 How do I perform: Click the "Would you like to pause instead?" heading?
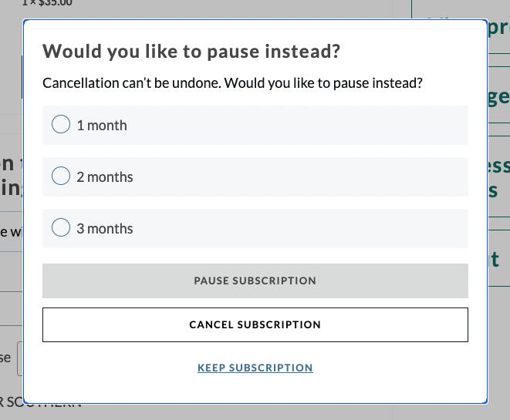point(191,52)
